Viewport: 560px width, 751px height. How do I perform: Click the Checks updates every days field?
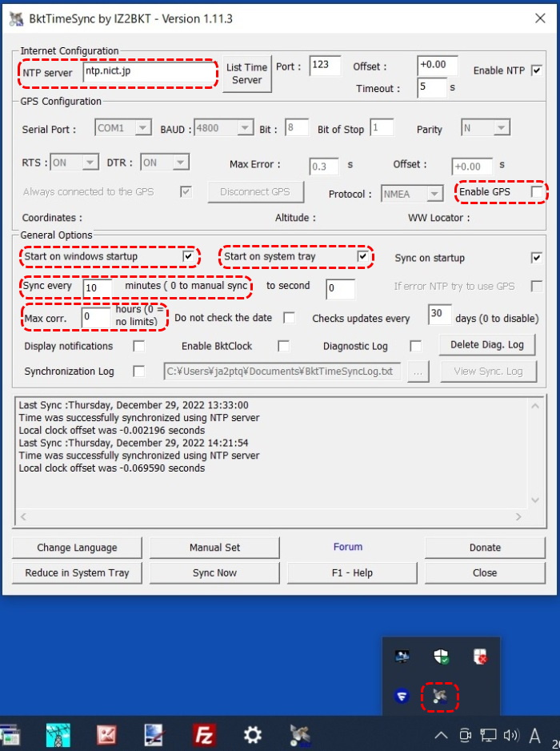pyautogui.click(x=439, y=315)
